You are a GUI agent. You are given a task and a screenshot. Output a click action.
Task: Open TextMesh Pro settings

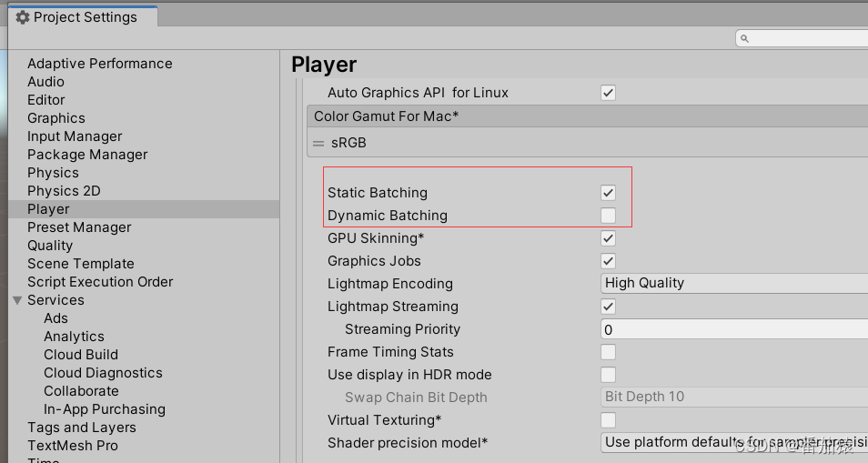coord(73,446)
